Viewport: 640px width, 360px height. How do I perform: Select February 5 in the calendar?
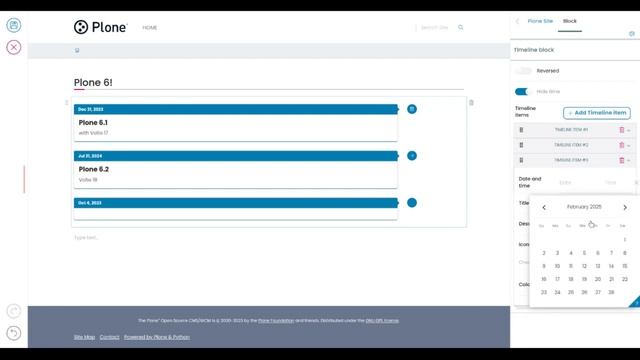[x=584, y=253]
